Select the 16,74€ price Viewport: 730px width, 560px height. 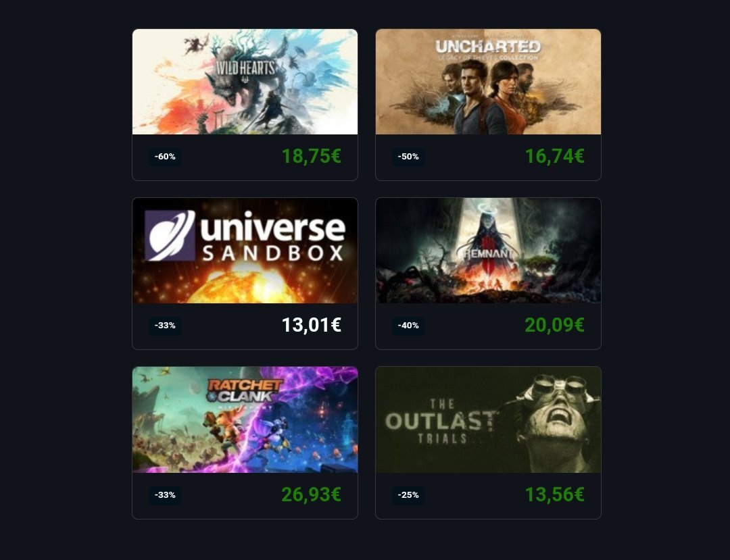tap(554, 156)
